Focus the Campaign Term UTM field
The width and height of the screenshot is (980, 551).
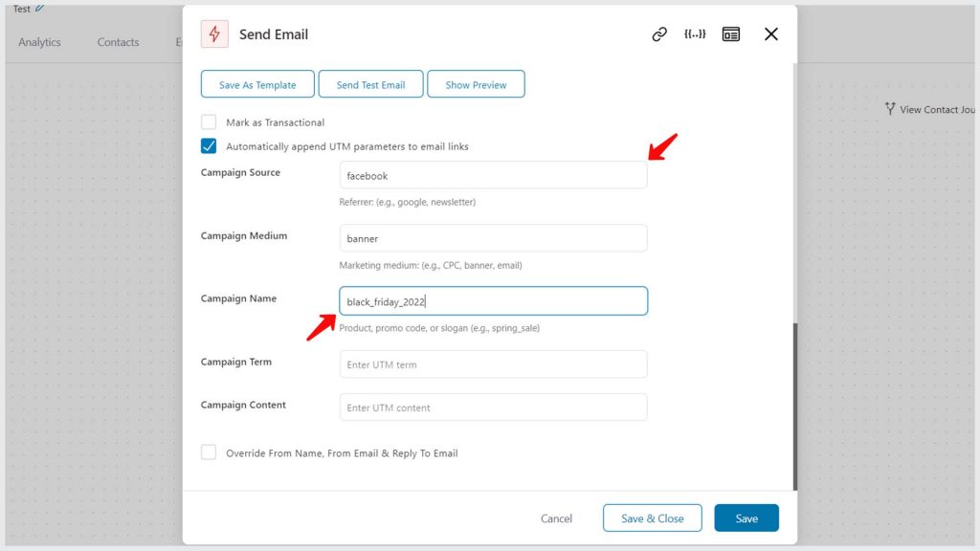coord(493,364)
